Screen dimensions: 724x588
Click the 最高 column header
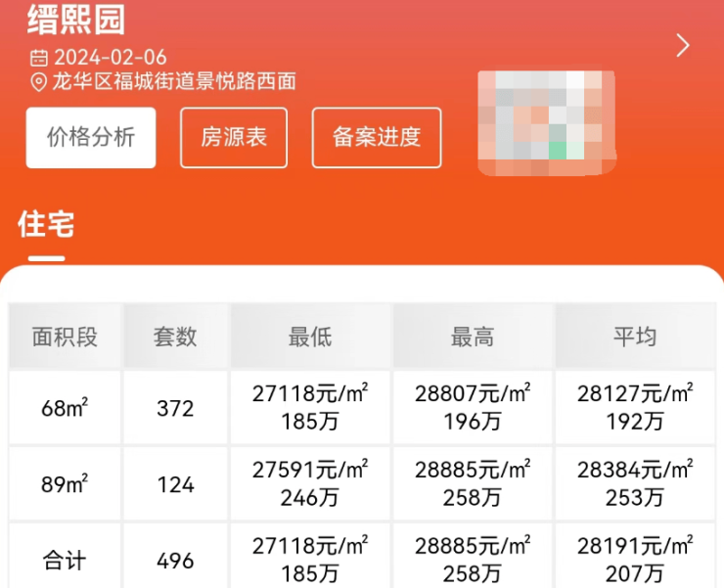pos(473,337)
